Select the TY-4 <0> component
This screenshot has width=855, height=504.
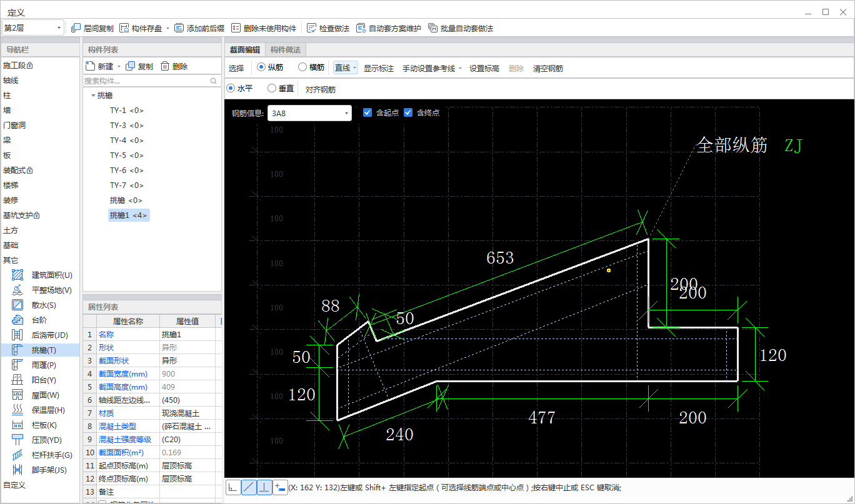pos(127,141)
